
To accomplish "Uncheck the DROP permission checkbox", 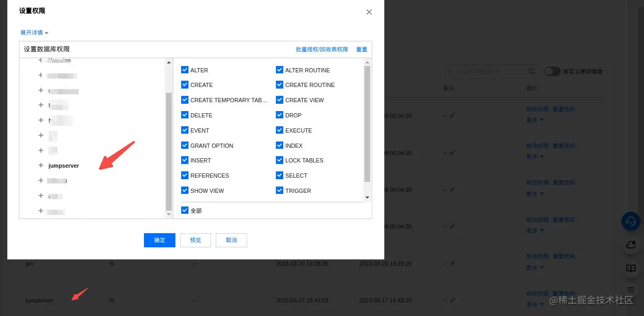I will click(280, 115).
